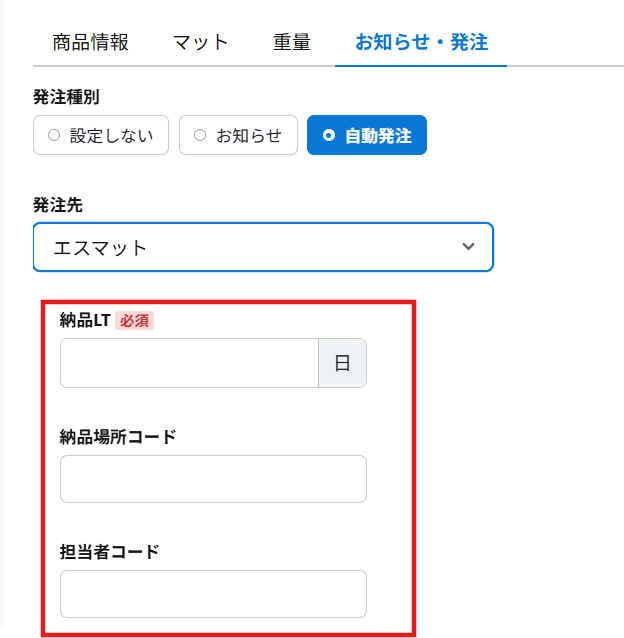Select the お知らせ・発注 tab

(x=420, y=42)
